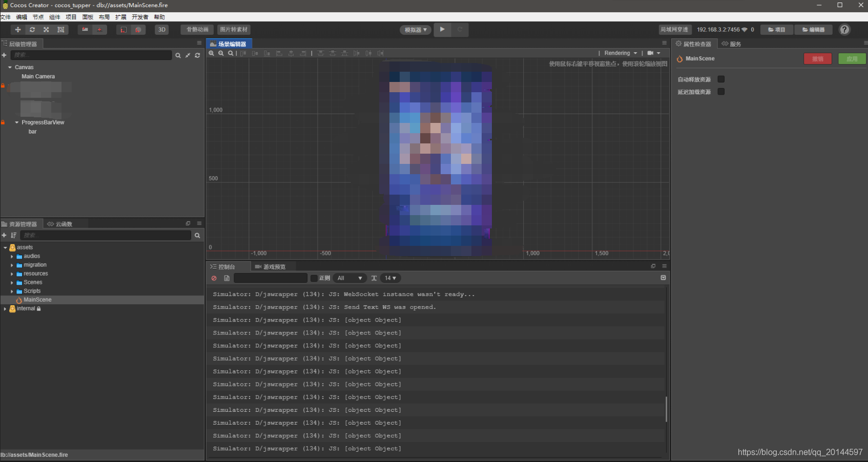
Task: Zoom in the scene editor view
Action: [211, 53]
